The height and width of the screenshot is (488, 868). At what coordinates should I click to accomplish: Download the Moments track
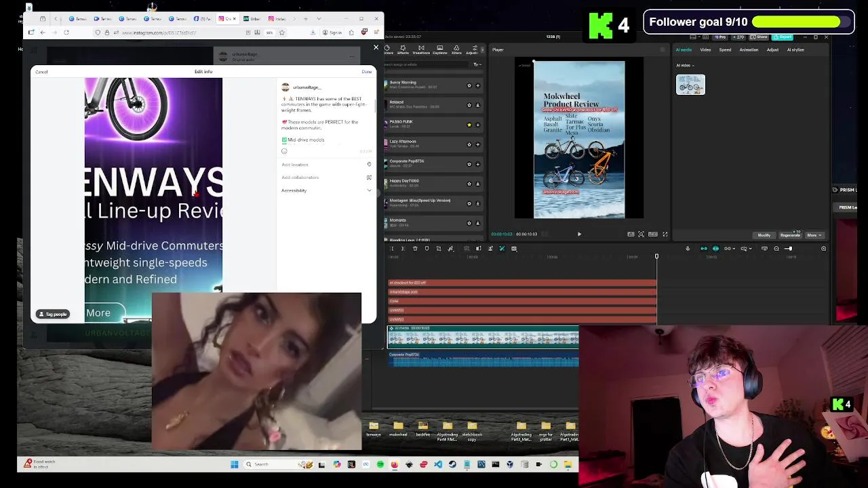[x=477, y=223]
